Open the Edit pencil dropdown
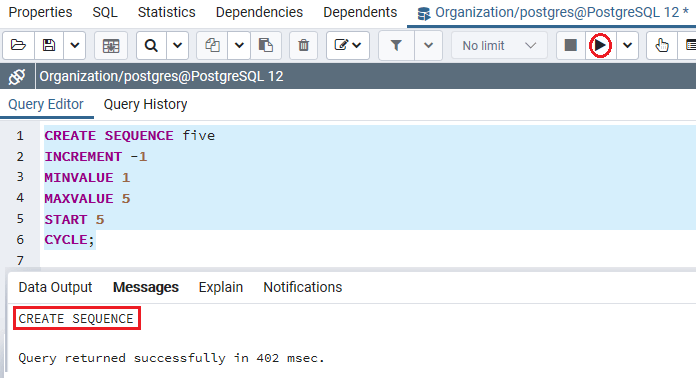This screenshot has width=696, height=378. (x=348, y=45)
